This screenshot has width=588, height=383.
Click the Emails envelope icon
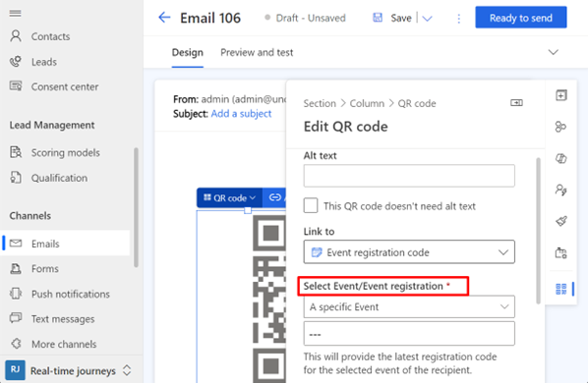16,243
